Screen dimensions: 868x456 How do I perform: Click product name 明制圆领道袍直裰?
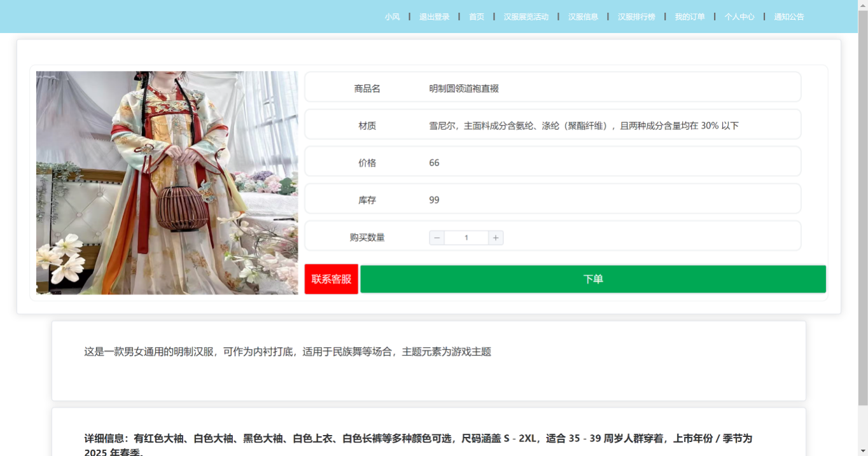(464, 89)
